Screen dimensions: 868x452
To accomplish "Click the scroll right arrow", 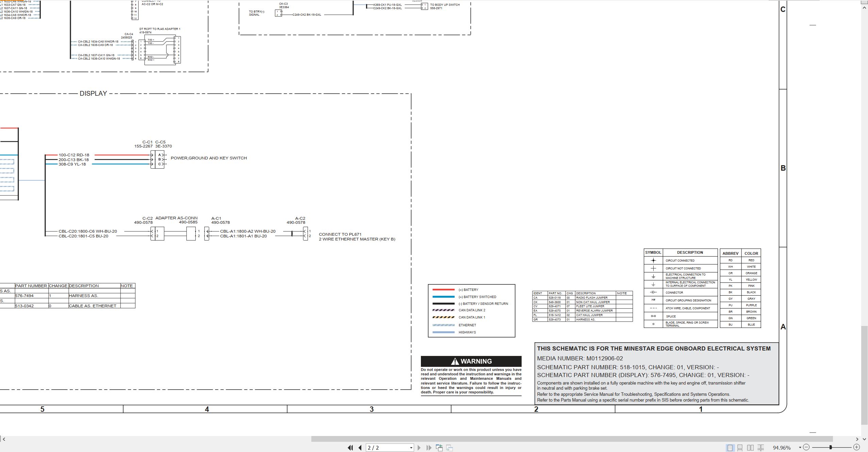I will pos(857,439).
